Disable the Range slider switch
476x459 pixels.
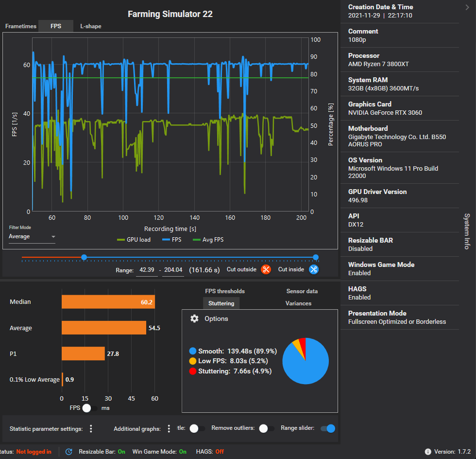pos(328,428)
